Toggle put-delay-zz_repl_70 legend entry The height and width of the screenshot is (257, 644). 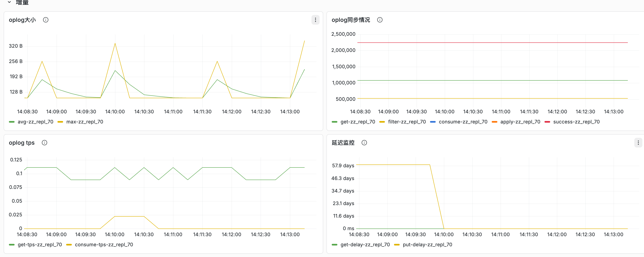[427, 245]
